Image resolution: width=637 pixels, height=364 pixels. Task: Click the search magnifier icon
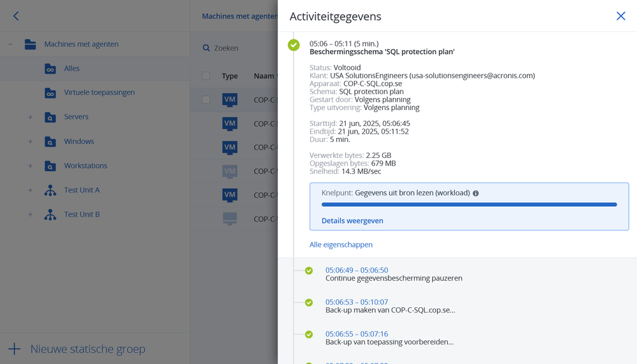tap(206, 48)
